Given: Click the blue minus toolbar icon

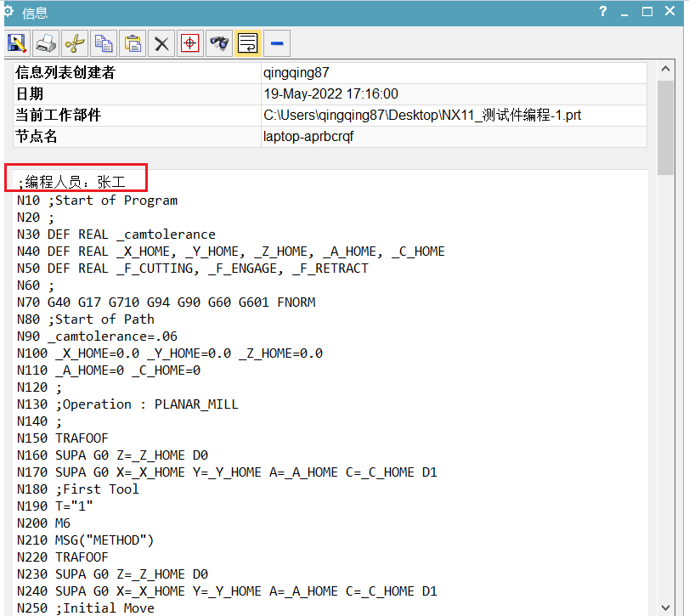Looking at the screenshot, I should (x=277, y=43).
